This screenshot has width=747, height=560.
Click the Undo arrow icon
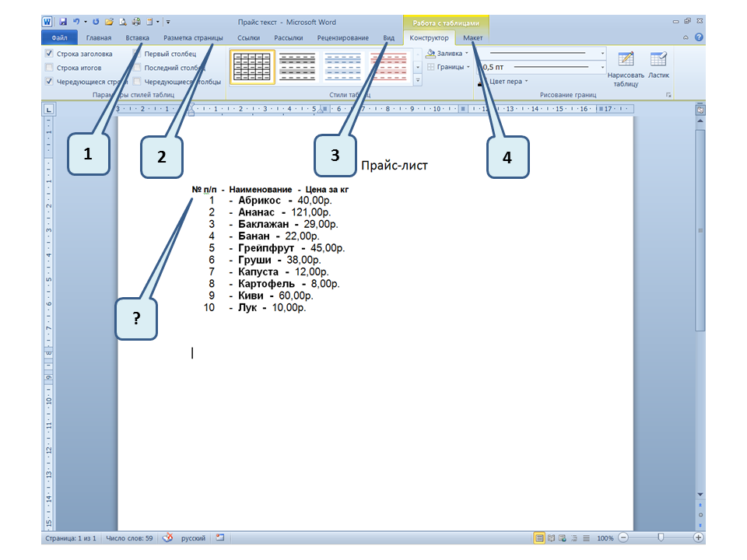[76, 23]
